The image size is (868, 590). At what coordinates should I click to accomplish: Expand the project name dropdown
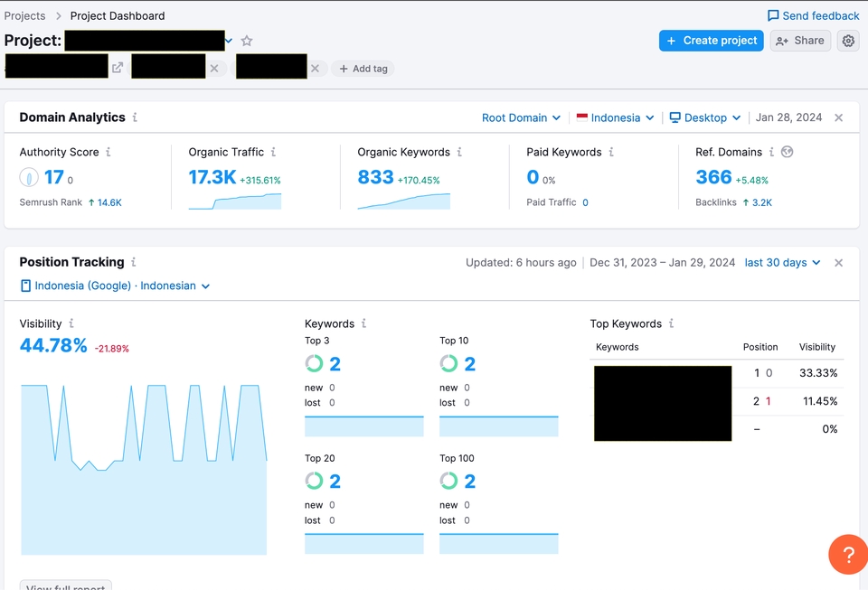pyautogui.click(x=228, y=41)
